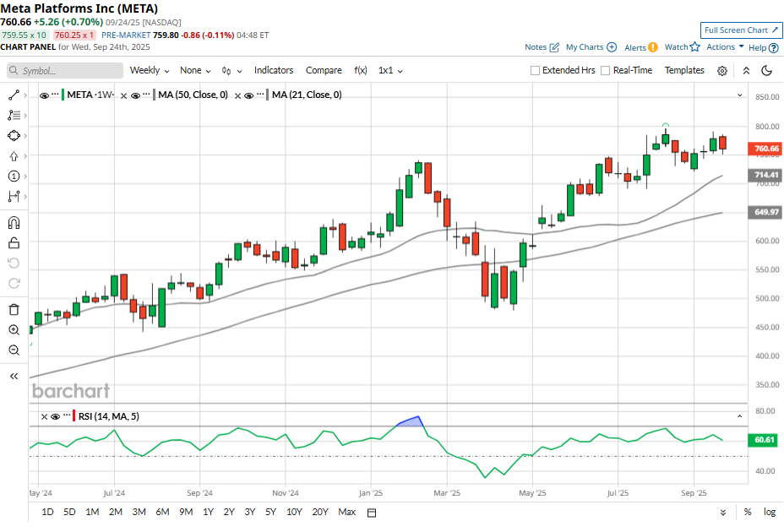This screenshot has width=784, height=532.
Task: Collapse the header with double-up chevron
Action: click(x=746, y=70)
